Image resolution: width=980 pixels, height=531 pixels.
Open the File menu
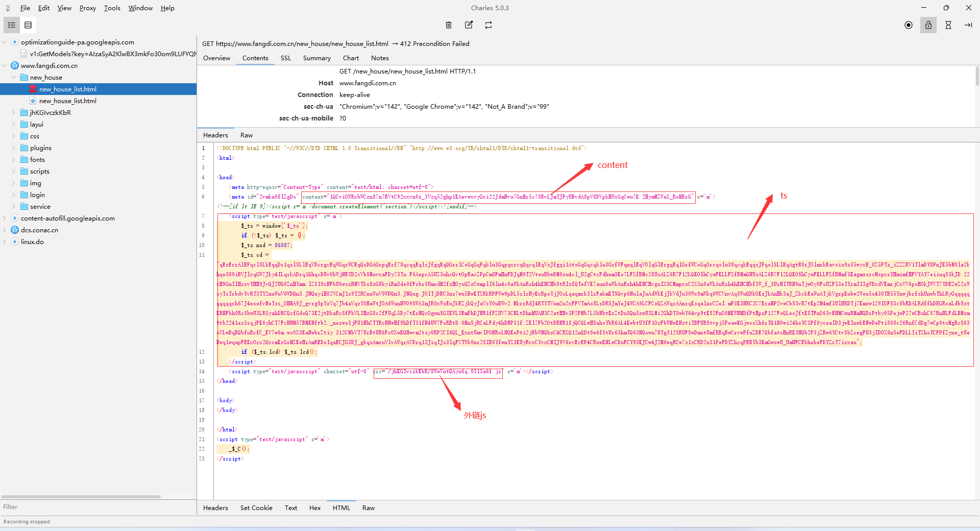pos(25,8)
